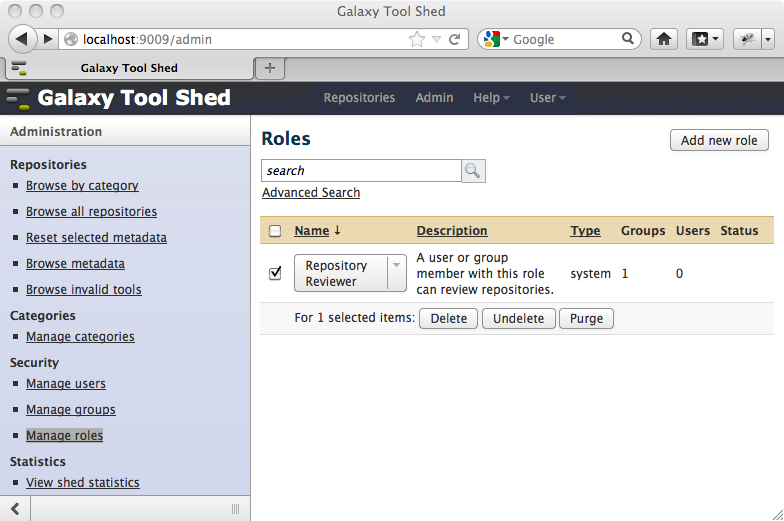Viewport: 784px width, 521px height.
Task: Click the search magnifier in Google box
Action: 628,38
